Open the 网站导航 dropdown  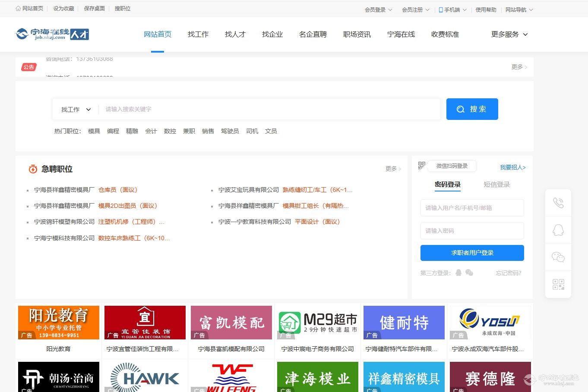pyautogui.click(x=519, y=9)
